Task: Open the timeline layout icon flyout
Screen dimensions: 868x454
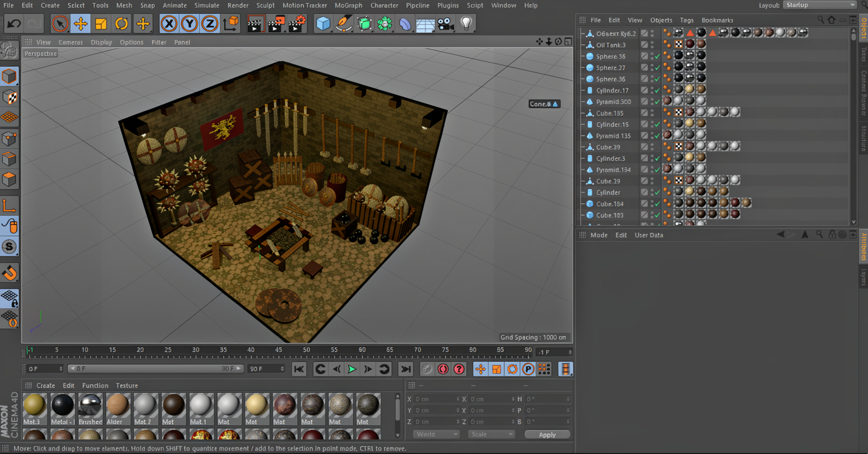Action: pyautogui.click(x=566, y=369)
